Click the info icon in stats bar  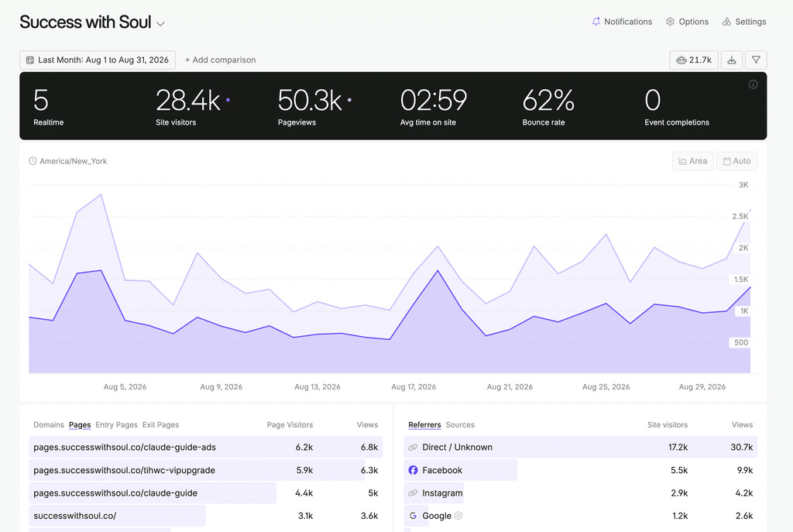point(753,84)
